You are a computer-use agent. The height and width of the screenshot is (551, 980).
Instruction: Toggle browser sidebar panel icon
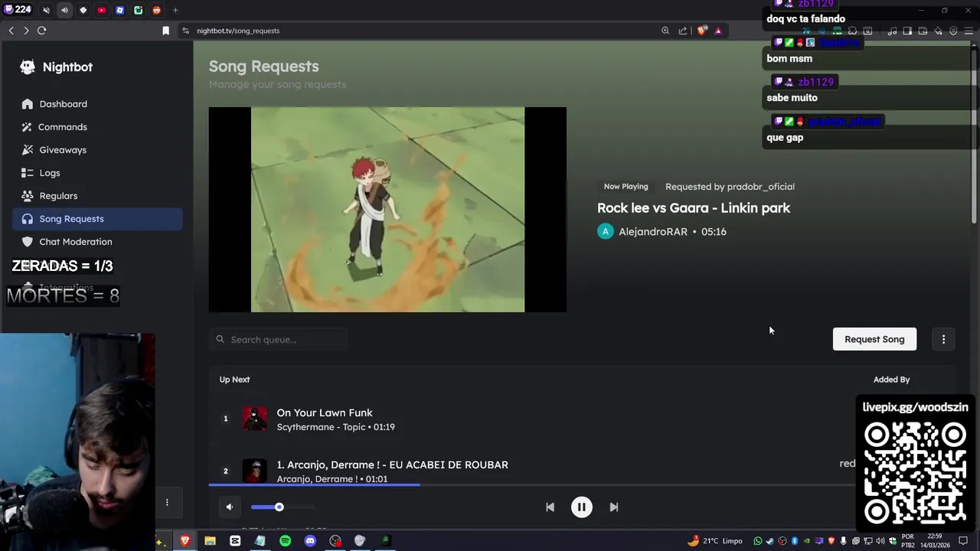point(907,31)
